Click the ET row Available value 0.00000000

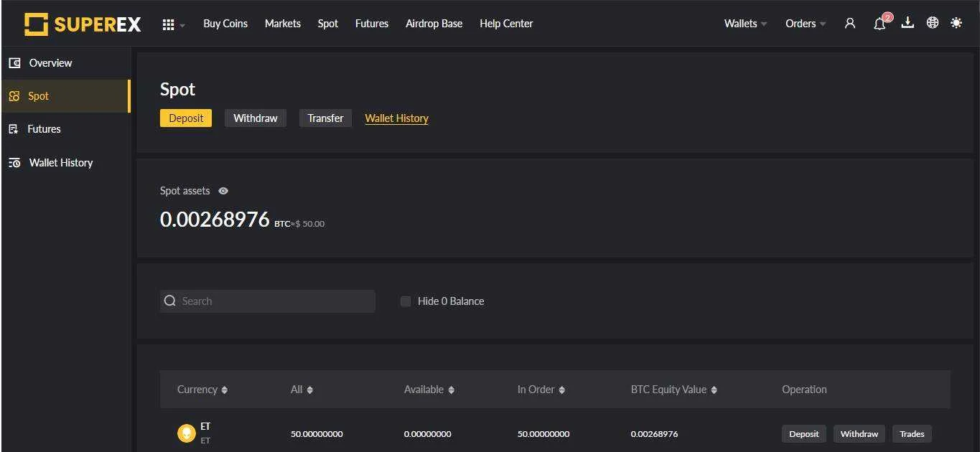pyautogui.click(x=428, y=434)
